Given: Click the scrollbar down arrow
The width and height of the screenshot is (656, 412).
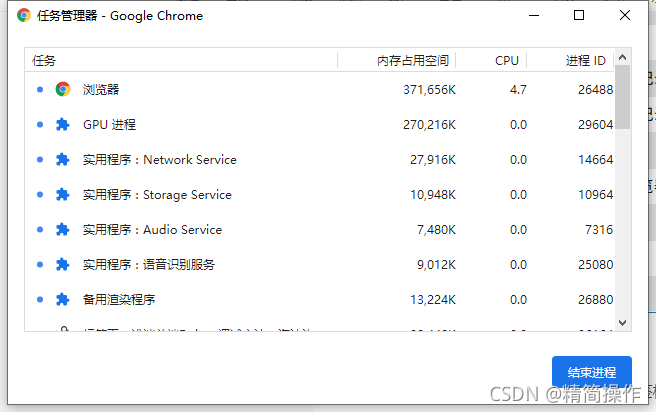Looking at the screenshot, I should pyautogui.click(x=623, y=322).
